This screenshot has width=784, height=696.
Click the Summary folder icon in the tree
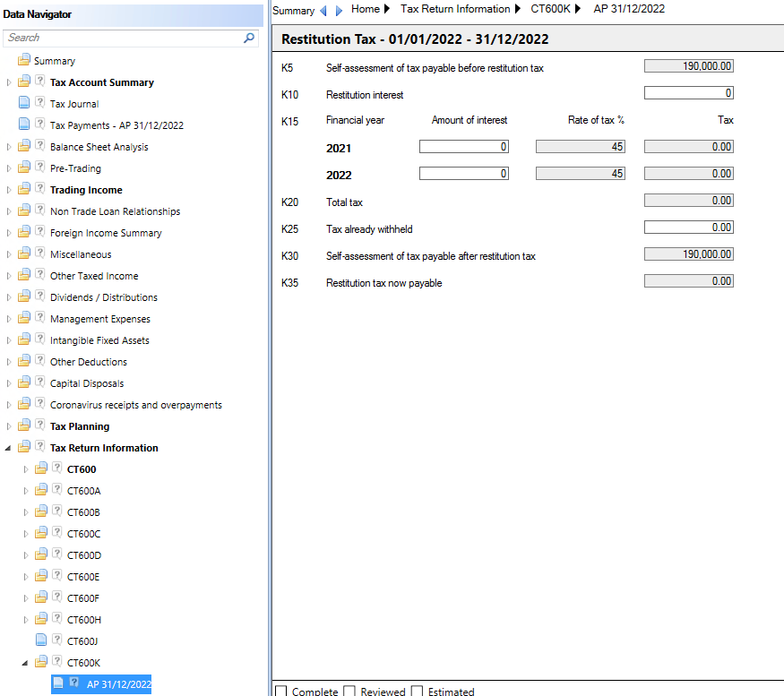[23, 61]
